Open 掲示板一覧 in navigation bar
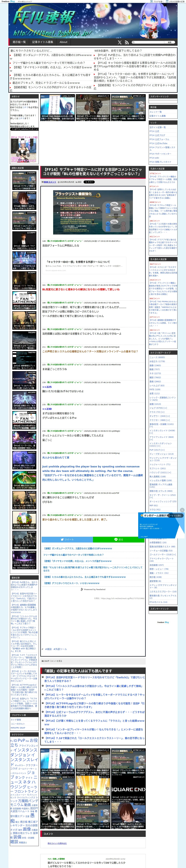Image resolution: width=186 pixels, height=868 pixels. click(19, 42)
